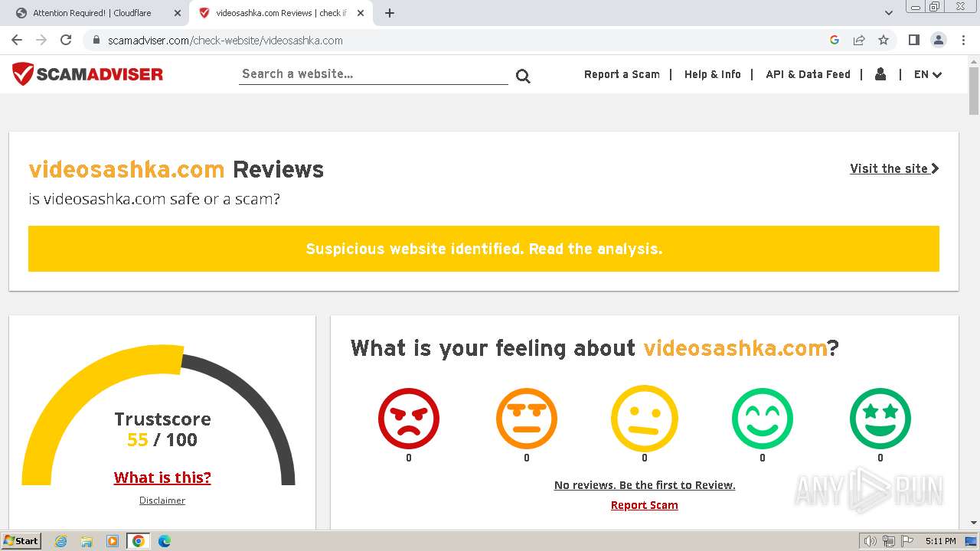Click the search magnifier icon
The height and width of the screenshot is (551, 980).
coord(523,76)
